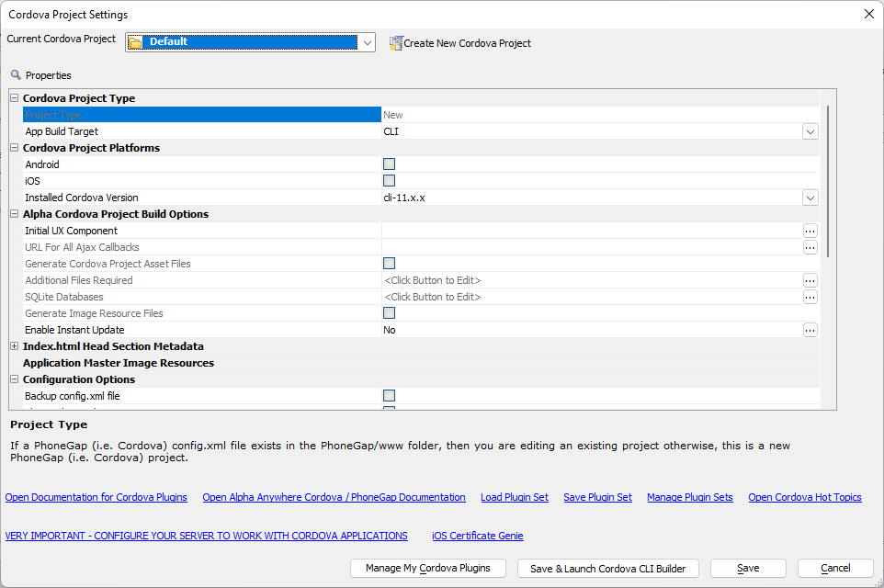Collapse the Configuration Options section
This screenshot has width=884, height=588.
click(15, 379)
